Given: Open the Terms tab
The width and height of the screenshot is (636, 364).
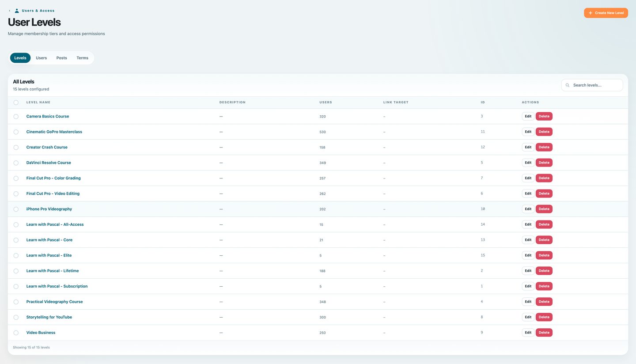Looking at the screenshot, I should click(83, 58).
